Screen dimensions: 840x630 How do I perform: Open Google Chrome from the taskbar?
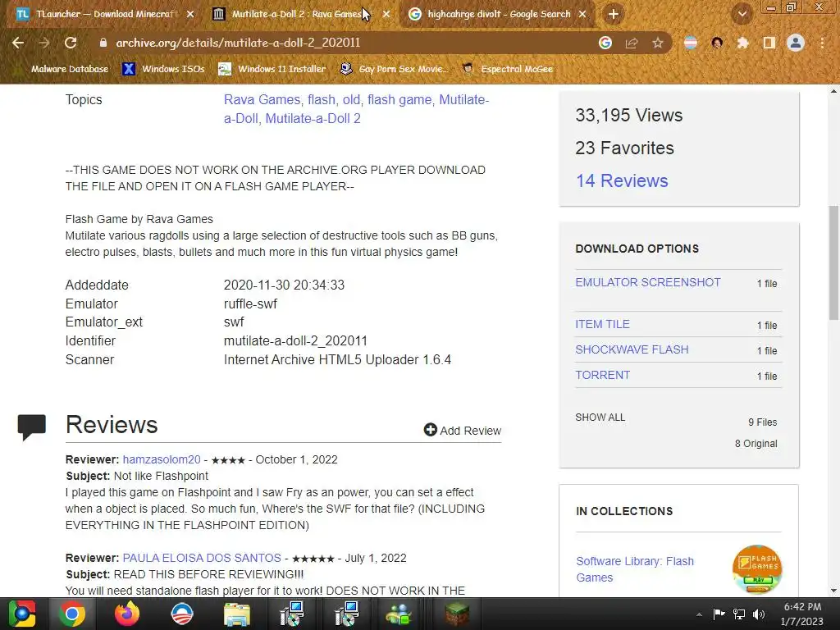[x=72, y=614]
